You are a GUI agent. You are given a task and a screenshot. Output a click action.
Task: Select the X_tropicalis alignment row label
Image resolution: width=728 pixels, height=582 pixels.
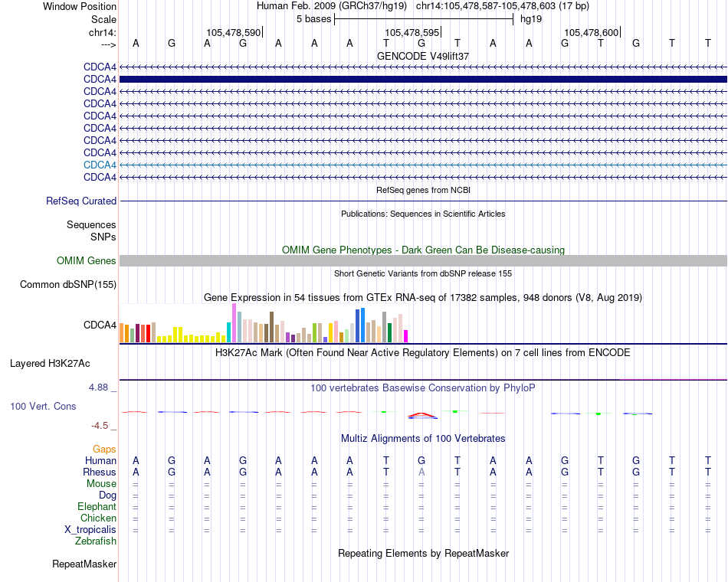(x=90, y=530)
